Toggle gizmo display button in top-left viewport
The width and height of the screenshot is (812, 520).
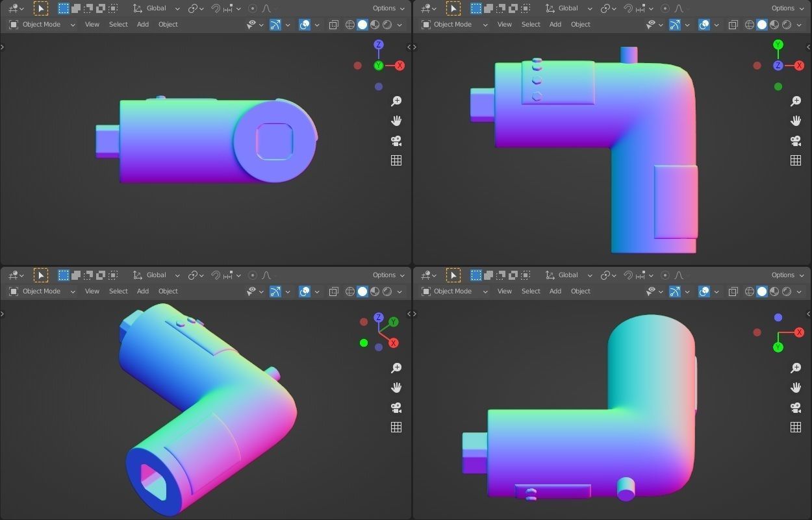point(275,25)
